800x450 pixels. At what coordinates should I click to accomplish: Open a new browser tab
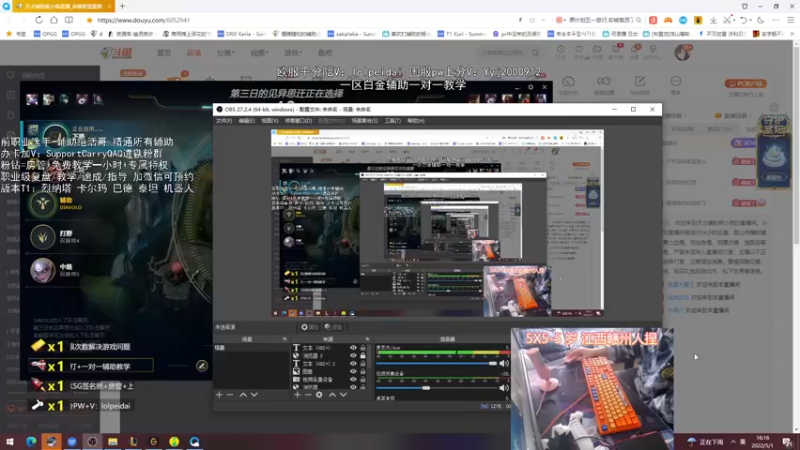122,6
